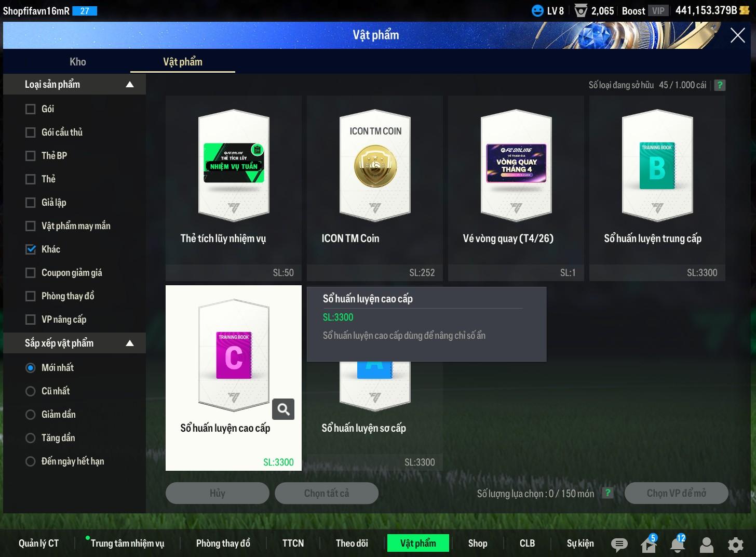This screenshot has height=557, width=756.
Task: Click the Chọn VP để mở button
Action: pyautogui.click(x=676, y=493)
